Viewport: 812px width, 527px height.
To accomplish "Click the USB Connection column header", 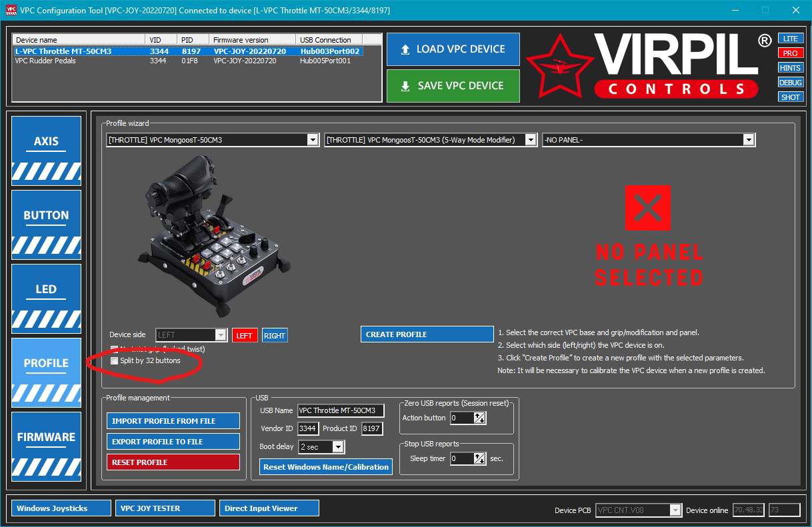I will (x=329, y=40).
